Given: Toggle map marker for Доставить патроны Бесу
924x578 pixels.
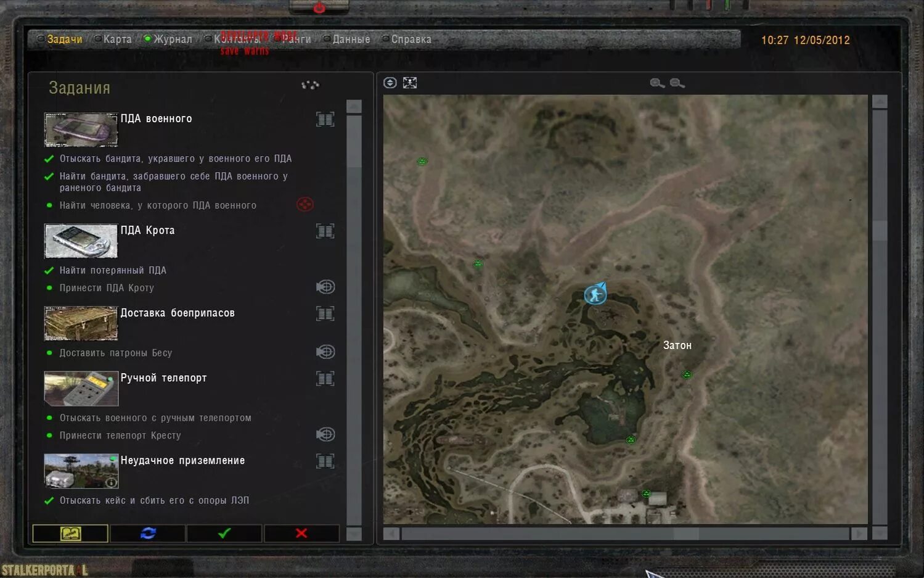Looking at the screenshot, I should pos(325,352).
